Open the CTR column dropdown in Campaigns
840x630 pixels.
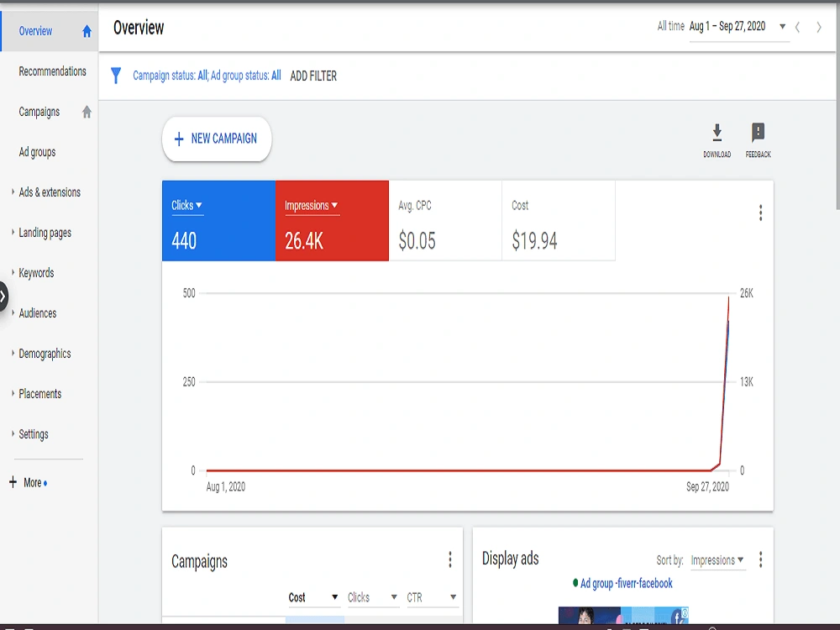[431, 597]
